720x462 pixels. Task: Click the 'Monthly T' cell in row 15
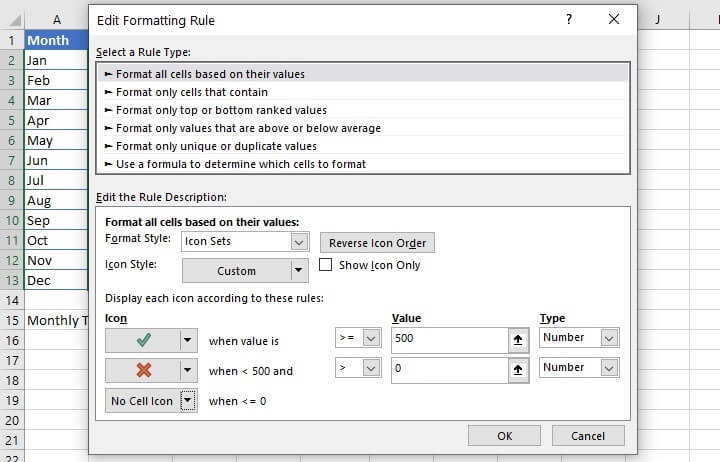(56, 320)
